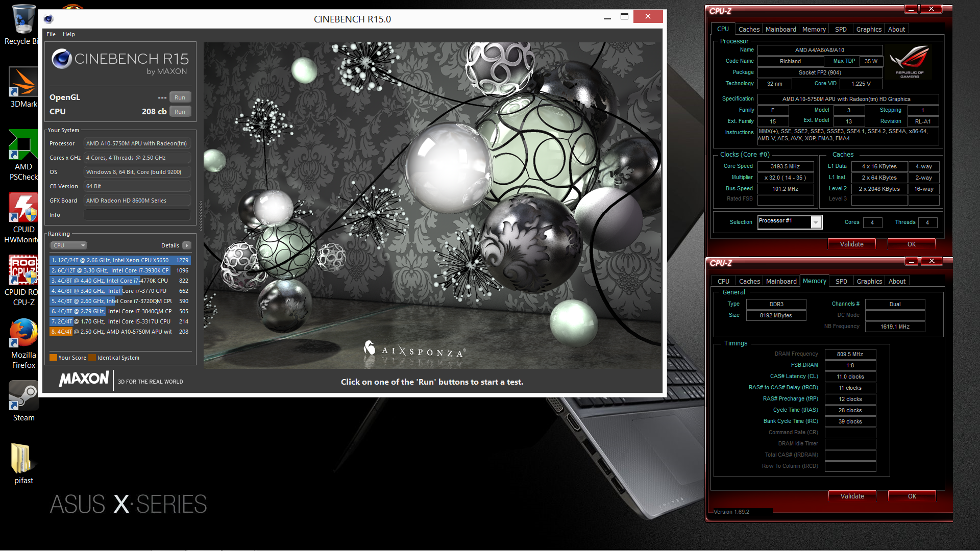Image resolution: width=980 pixels, height=551 pixels.
Task: Open the CPU ranking type dropdown
Action: (69, 245)
